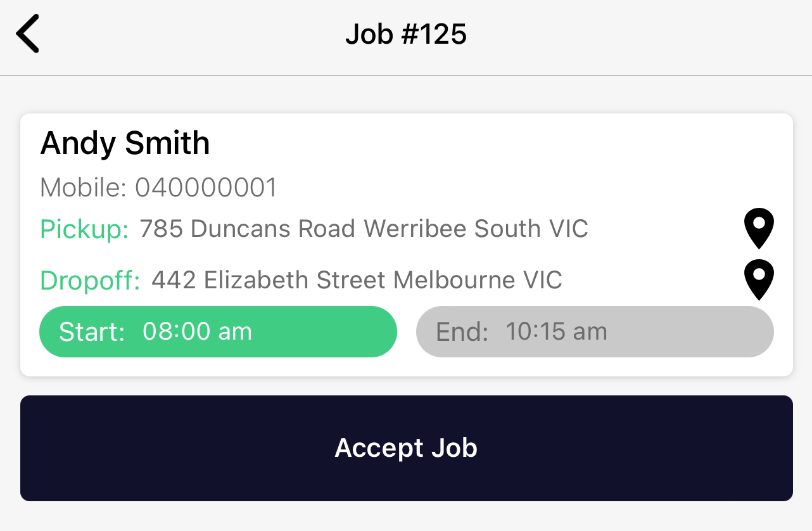Tap the Accept Job button
The image size is (812, 531).
coord(407,448)
